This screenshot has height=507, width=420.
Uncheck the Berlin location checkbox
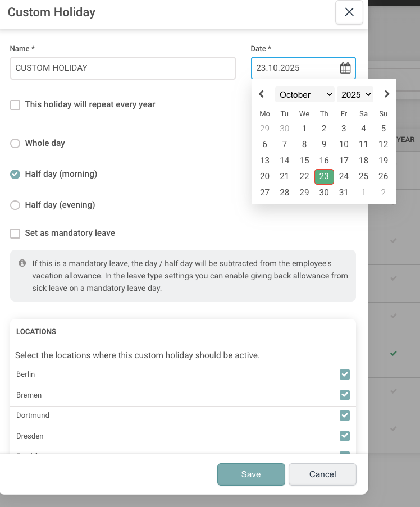345,374
